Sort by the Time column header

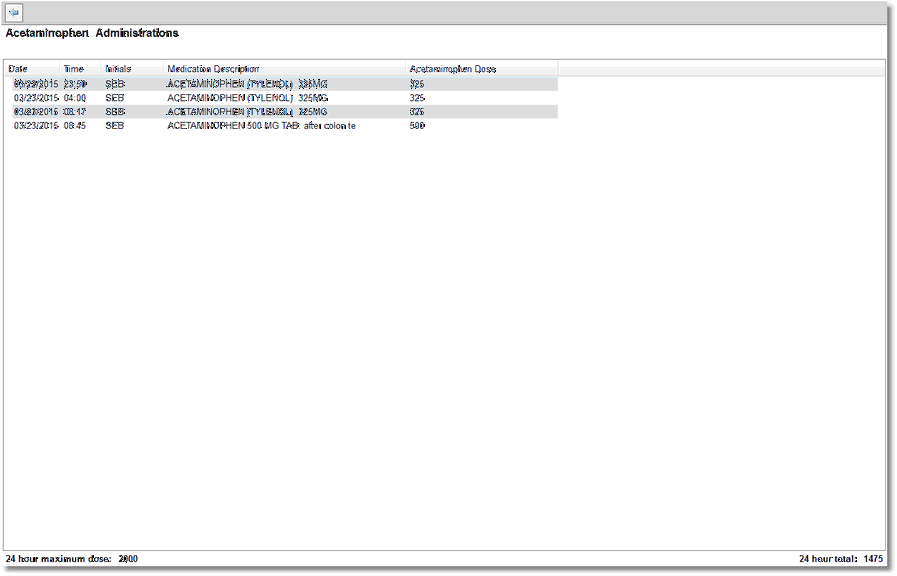81,69
